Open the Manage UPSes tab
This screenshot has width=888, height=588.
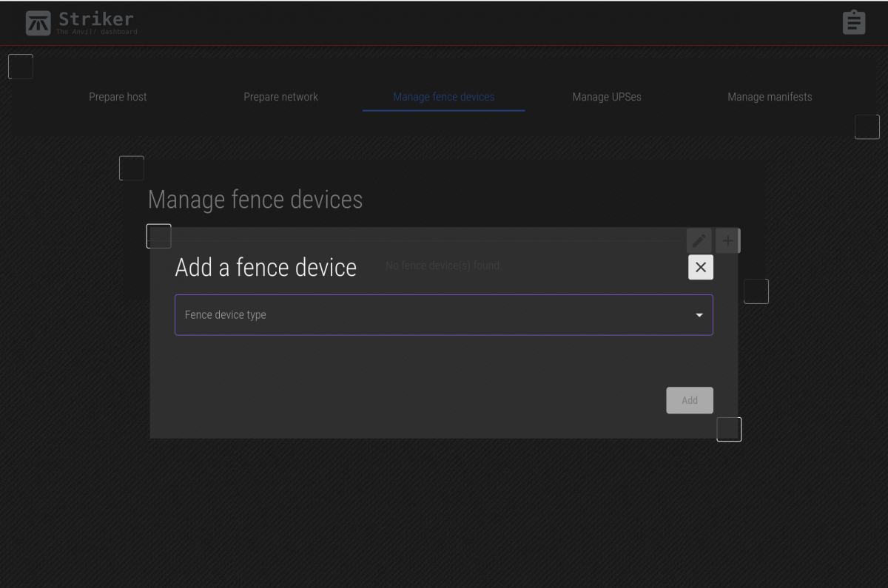(606, 97)
